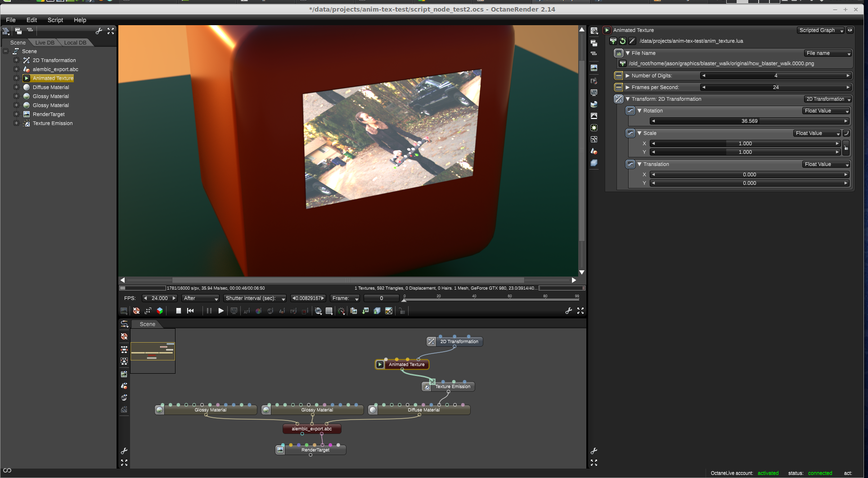Click the rewind to first frame icon
The height and width of the screenshot is (478, 868).
[x=190, y=311]
